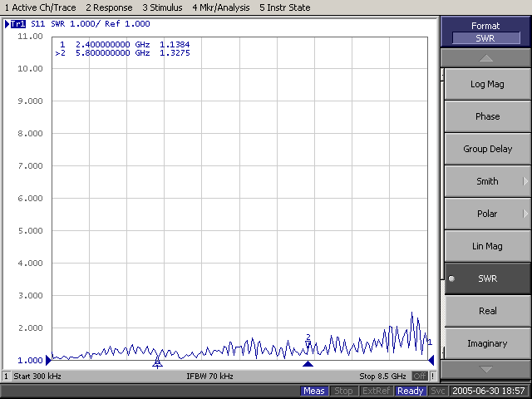Click the exclamation warning icon in status bar
The image size is (532, 399).
433,376
